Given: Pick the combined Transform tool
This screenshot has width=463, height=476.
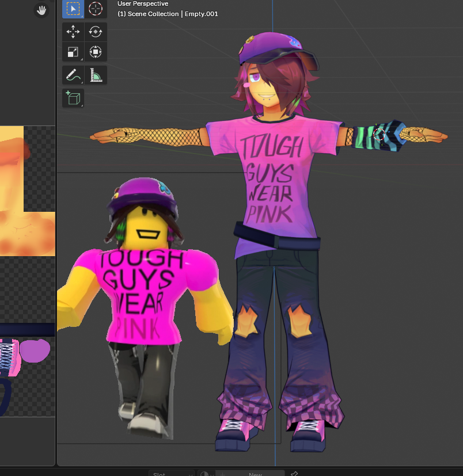Looking at the screenshot, I should point(96,52).
